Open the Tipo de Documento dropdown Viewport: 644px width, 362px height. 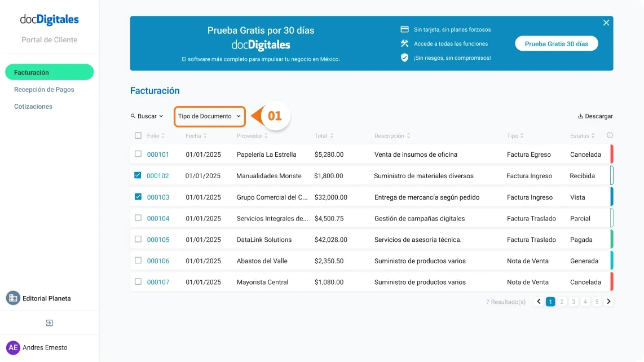click(209, 116)
